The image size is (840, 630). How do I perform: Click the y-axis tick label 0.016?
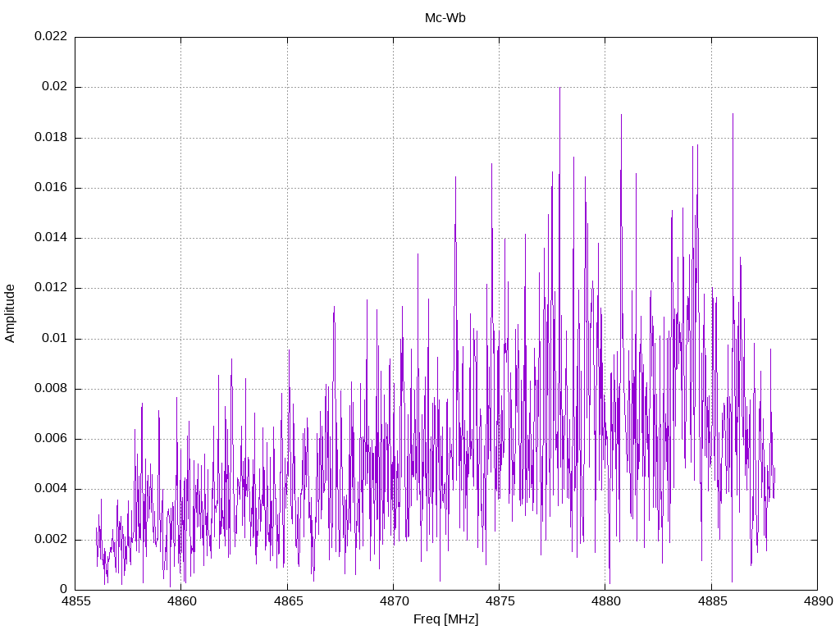tap(51, 188)
